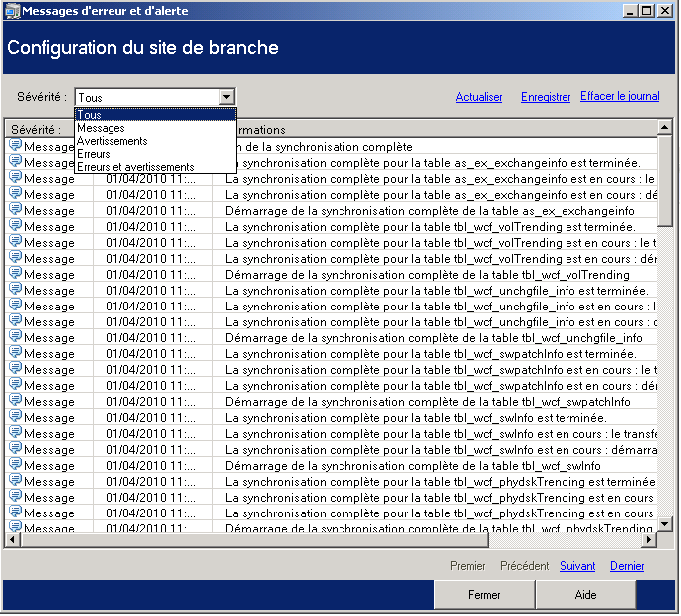Click message icon of 'tbl_wcf_unchgfile_info est terminée' row

pyautogui.click(x=15, y=289)
